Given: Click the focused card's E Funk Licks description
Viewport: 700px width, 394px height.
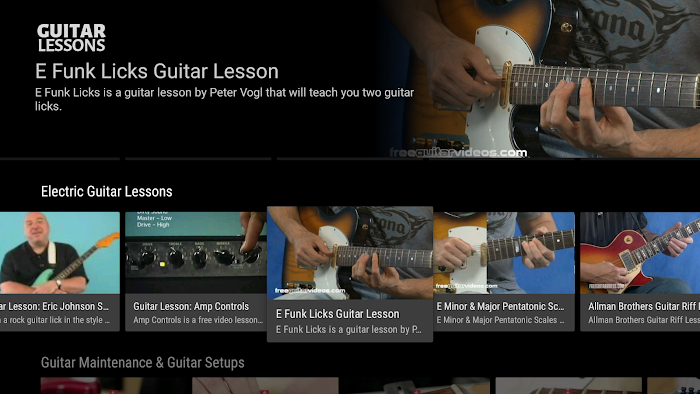Looking at the screenshot, I should (349, 330).
